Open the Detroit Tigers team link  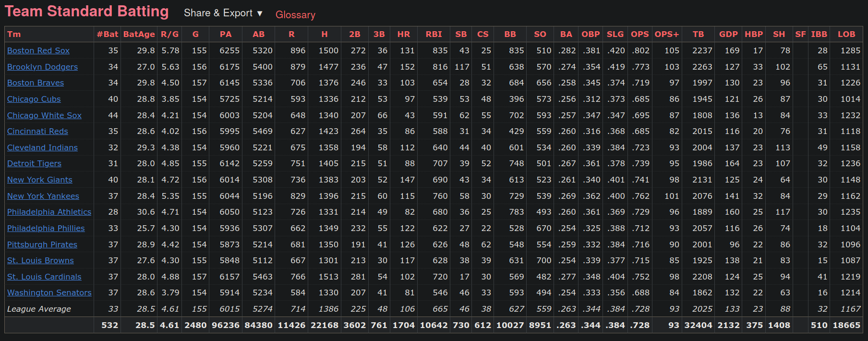point(34,163)
